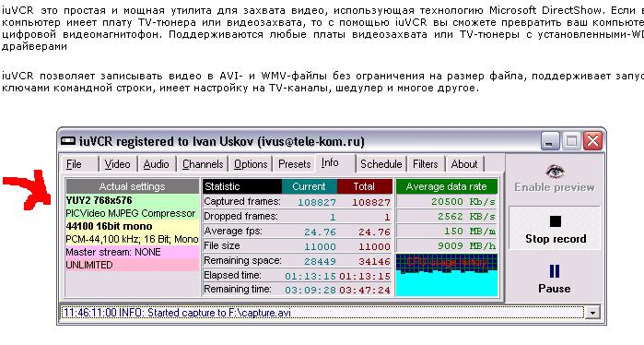Image resolution: width=644 pixels, height=345 pixels.
Task: Click the eye icon for Enable preview
Action: point(555,172)
